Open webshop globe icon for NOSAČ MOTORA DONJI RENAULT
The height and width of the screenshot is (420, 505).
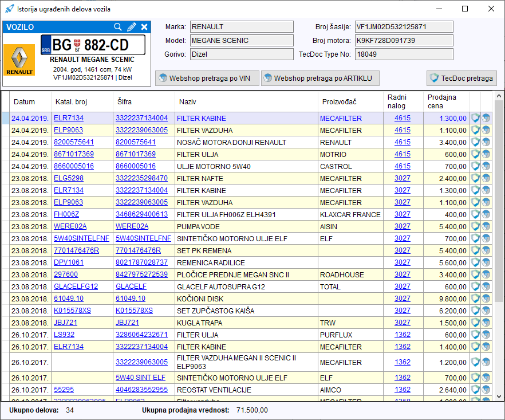486,142
